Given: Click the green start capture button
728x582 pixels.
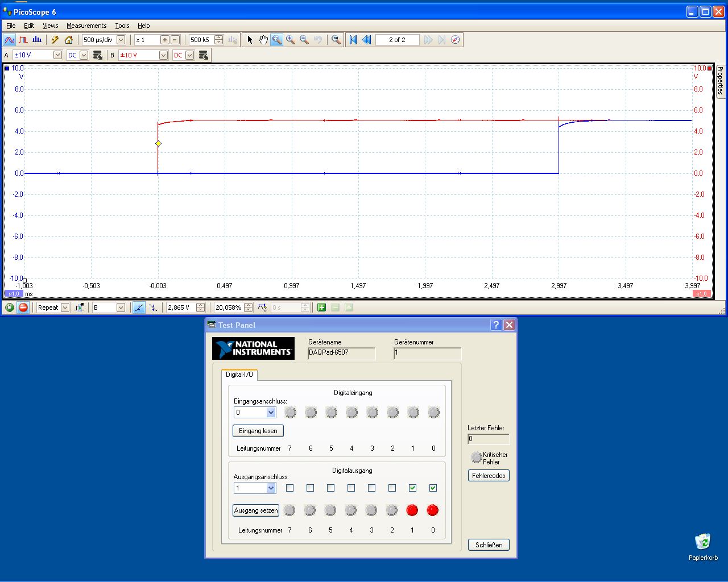Looking at the screenshot, I should tap(10, 307).
